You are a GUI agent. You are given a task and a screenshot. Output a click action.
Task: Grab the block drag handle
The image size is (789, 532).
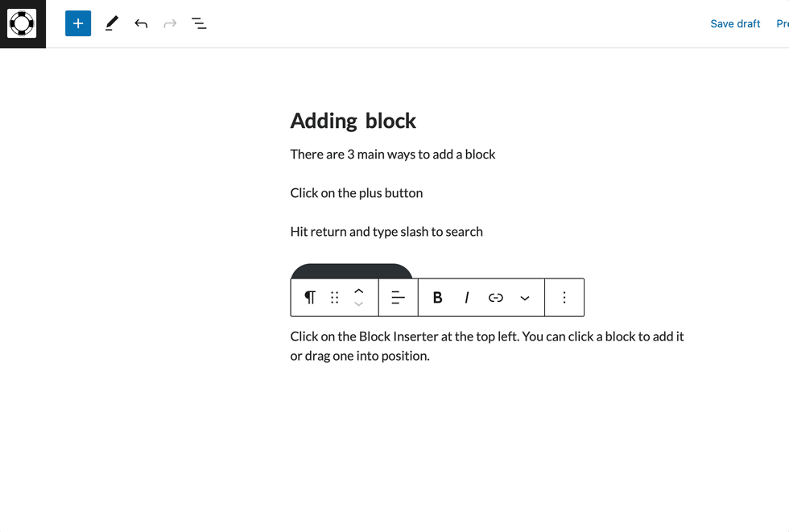[335, 297]
